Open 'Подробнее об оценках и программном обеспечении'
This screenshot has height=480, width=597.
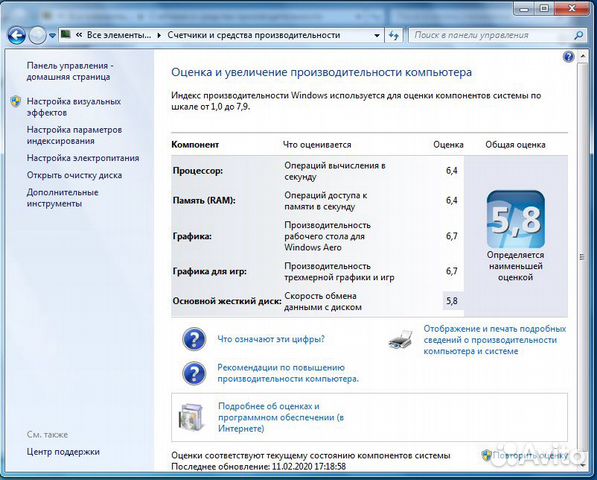[281, 417]
